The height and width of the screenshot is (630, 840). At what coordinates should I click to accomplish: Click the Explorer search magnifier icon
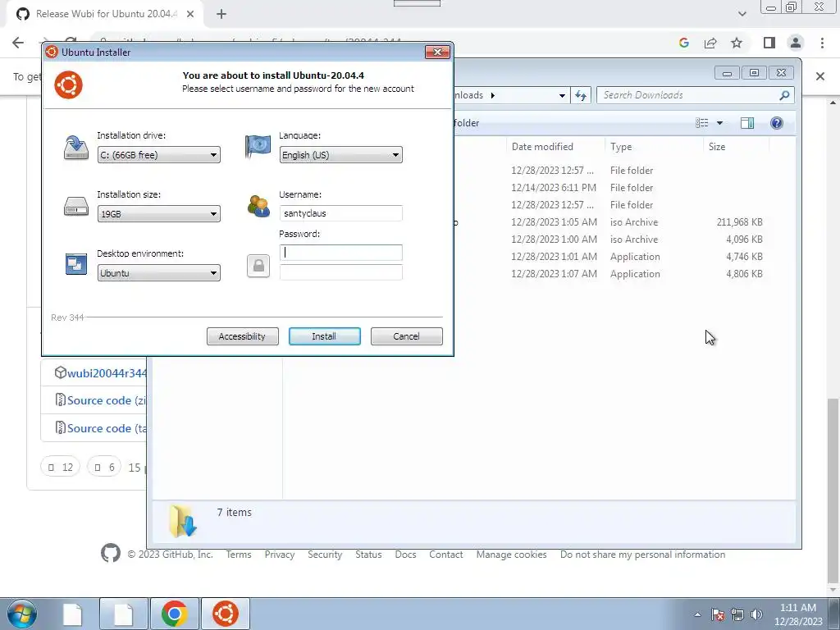(x=784, y=95)
